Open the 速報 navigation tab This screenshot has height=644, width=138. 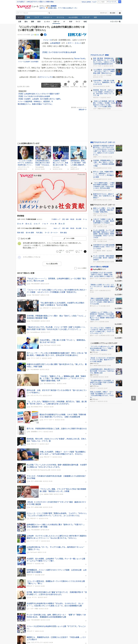tap(28, 17)
